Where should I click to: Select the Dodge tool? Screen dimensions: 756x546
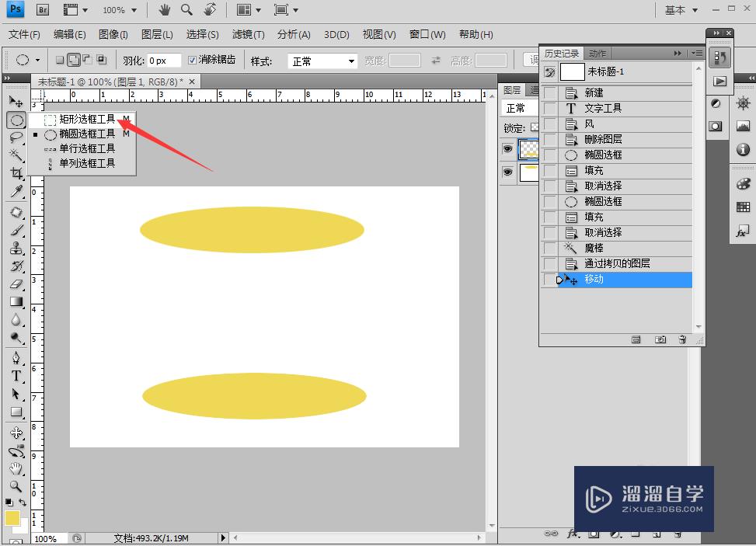16,338
